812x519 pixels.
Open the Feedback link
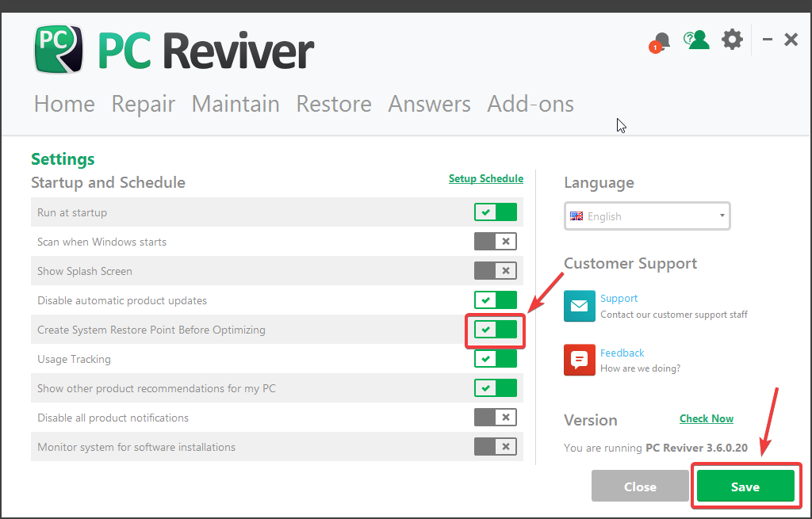pos(622,353)
